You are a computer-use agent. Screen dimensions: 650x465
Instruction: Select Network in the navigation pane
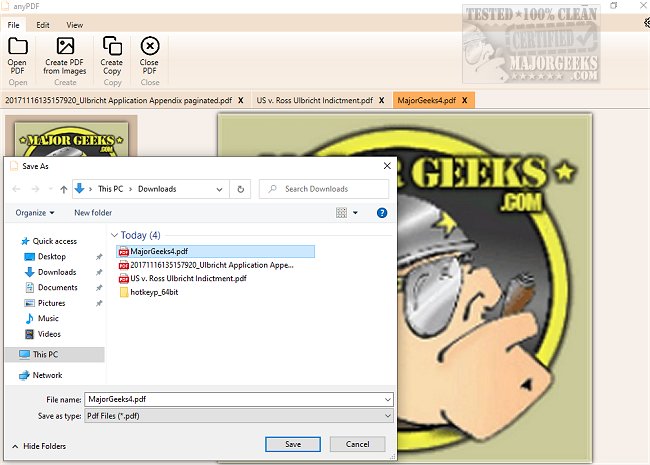tap(41, 375)
